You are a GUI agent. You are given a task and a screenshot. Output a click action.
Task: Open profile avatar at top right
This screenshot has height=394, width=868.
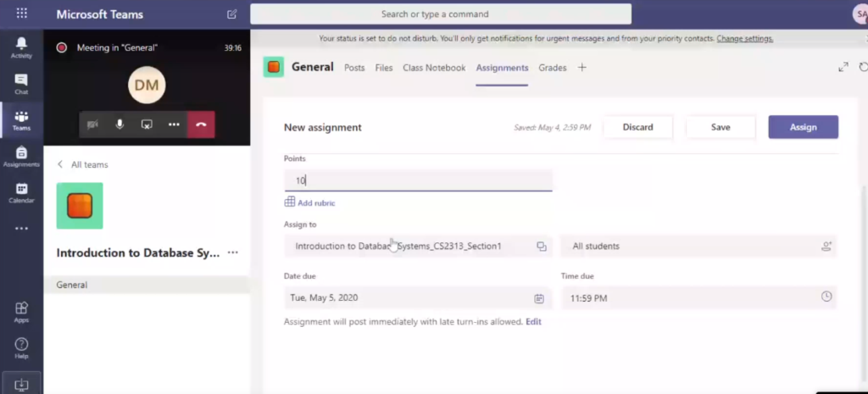(860, 14)
